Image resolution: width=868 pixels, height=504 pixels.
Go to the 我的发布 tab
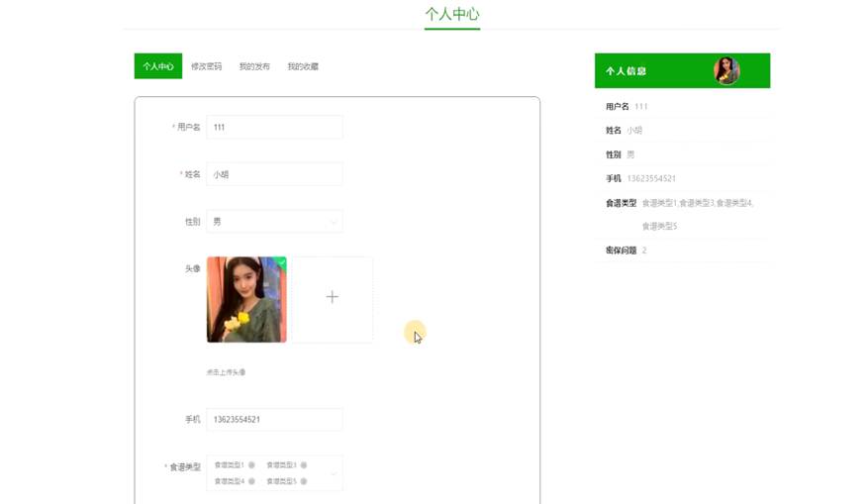click(254, 66)
